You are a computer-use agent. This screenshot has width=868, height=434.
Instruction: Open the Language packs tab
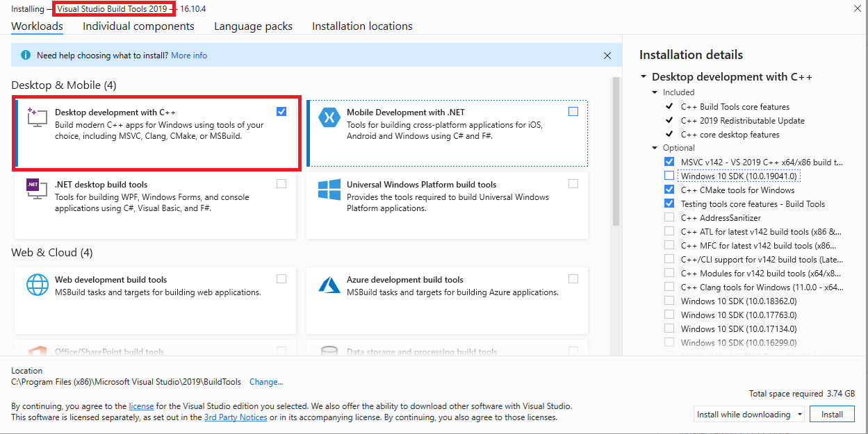[253, 26]
